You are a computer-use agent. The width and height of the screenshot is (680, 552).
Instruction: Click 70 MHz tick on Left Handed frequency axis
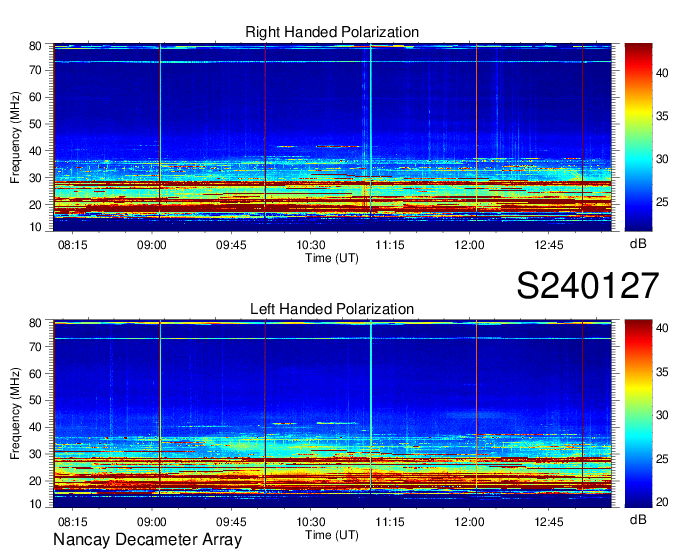click(x=35, y=346)
